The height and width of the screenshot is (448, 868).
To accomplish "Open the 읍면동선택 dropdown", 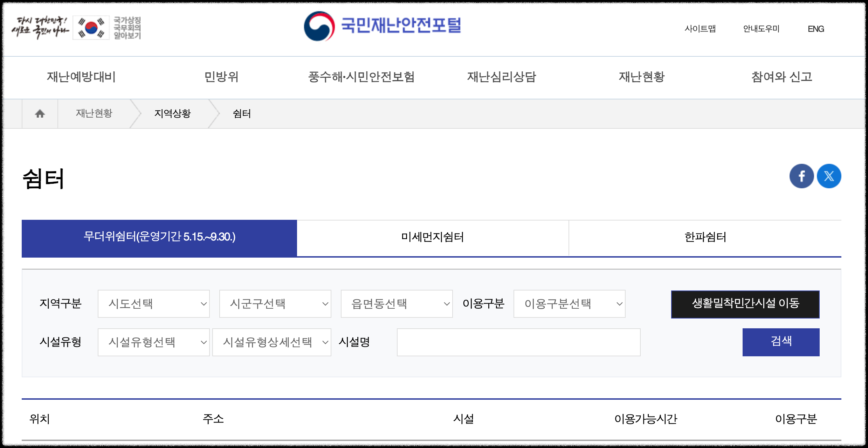I will 397,304.
